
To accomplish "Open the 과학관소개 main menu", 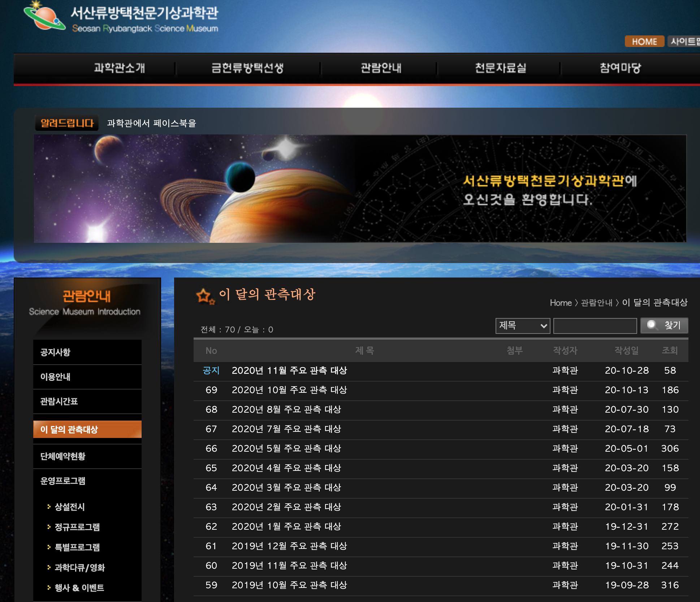I will (x=119, y=68).
